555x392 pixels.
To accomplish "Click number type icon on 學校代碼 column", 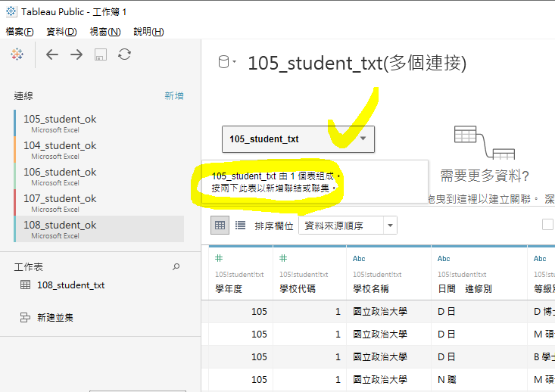I will pyautogui.click(x=283, y=258).
